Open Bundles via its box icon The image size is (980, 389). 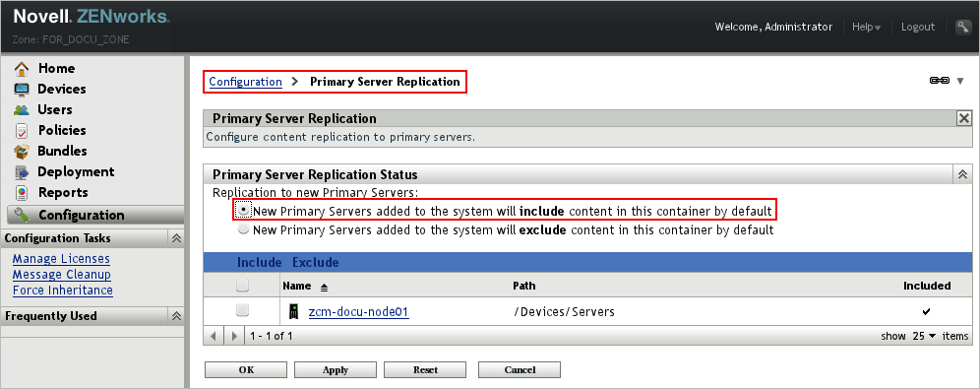(22, 151)
